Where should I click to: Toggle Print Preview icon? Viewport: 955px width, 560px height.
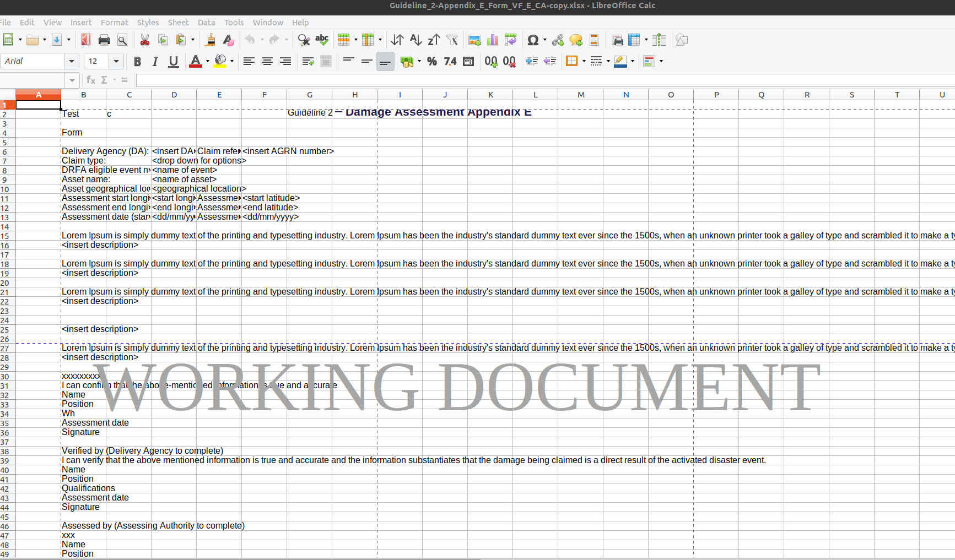coord(122,40)
